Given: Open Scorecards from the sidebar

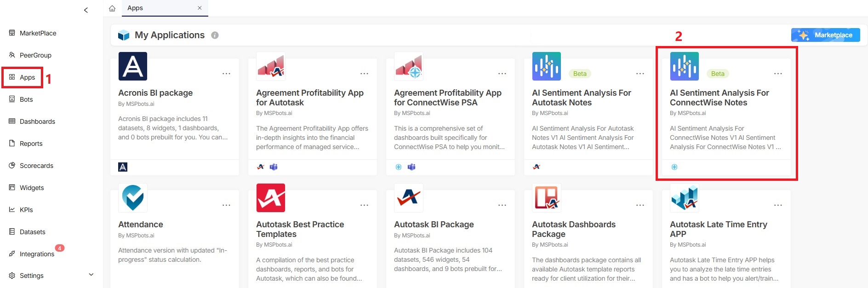Looking at the screenshot, I should click(x=36, y=166).
